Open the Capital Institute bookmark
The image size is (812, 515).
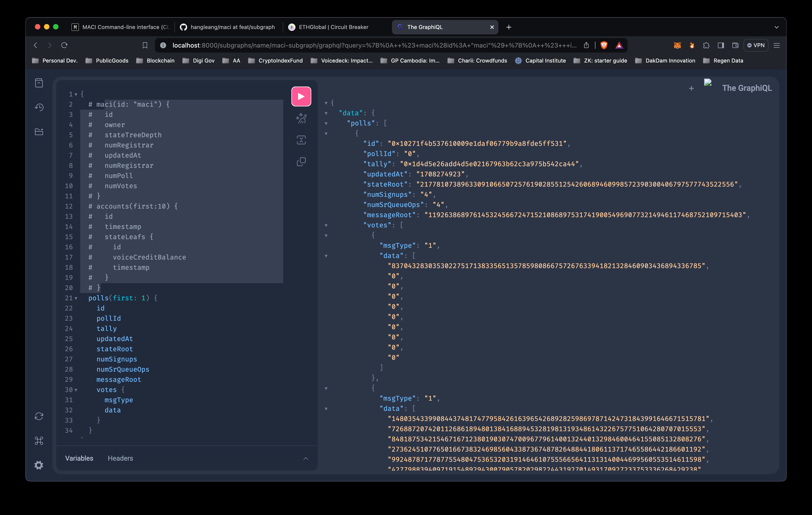[x=541, y=61]
